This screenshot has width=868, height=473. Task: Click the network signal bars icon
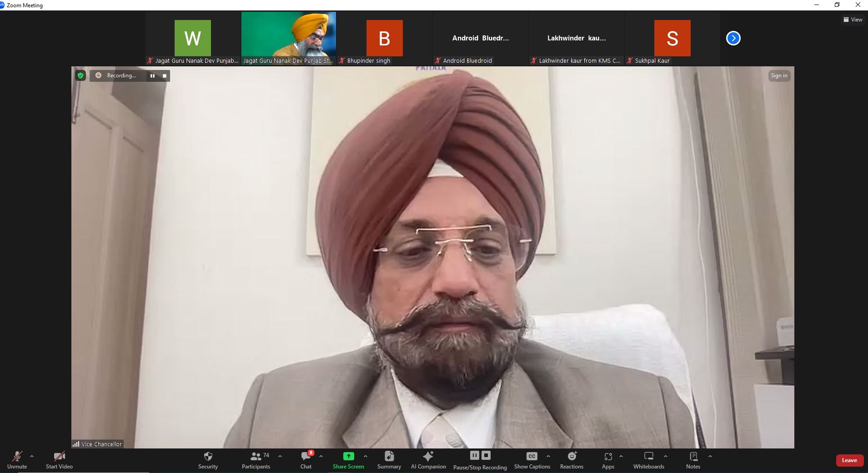point(76,444)
